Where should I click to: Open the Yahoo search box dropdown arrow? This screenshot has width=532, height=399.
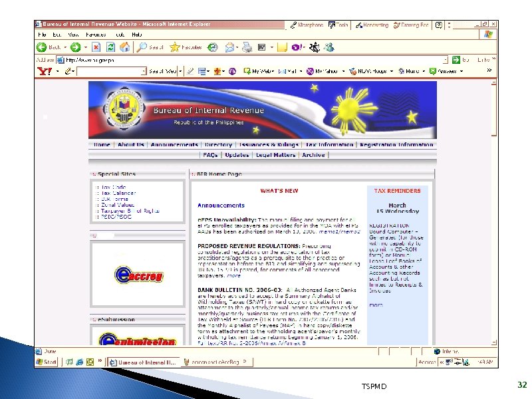(144, 71)
